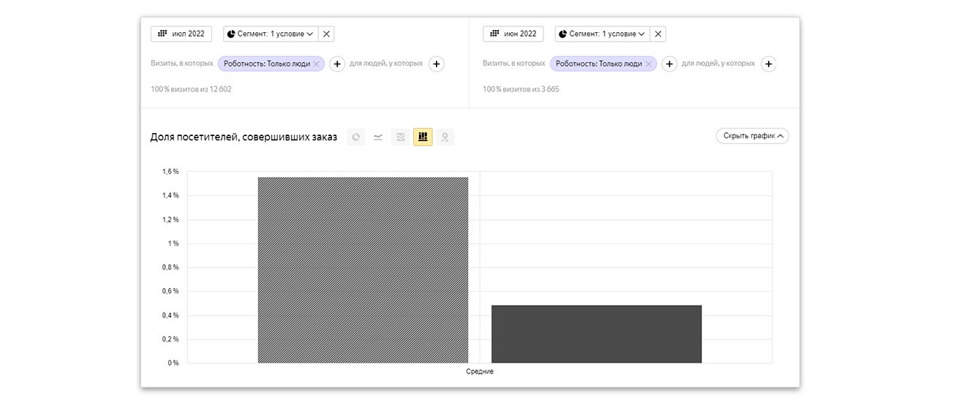Select the bar chart view icon
Screen dimensions: 980x408
tap(423, 137)
